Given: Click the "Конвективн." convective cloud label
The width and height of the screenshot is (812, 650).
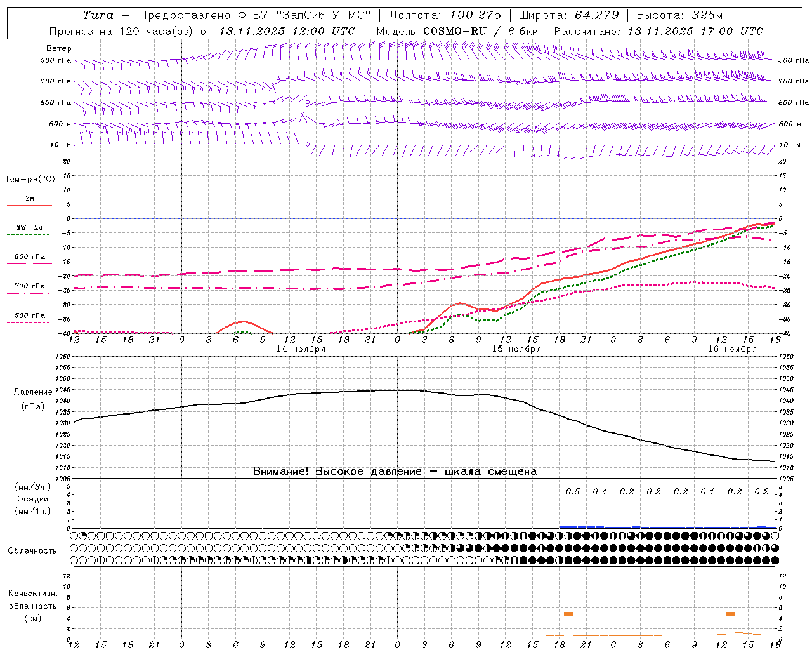Looking at the screenshot, I should [32, 594].
